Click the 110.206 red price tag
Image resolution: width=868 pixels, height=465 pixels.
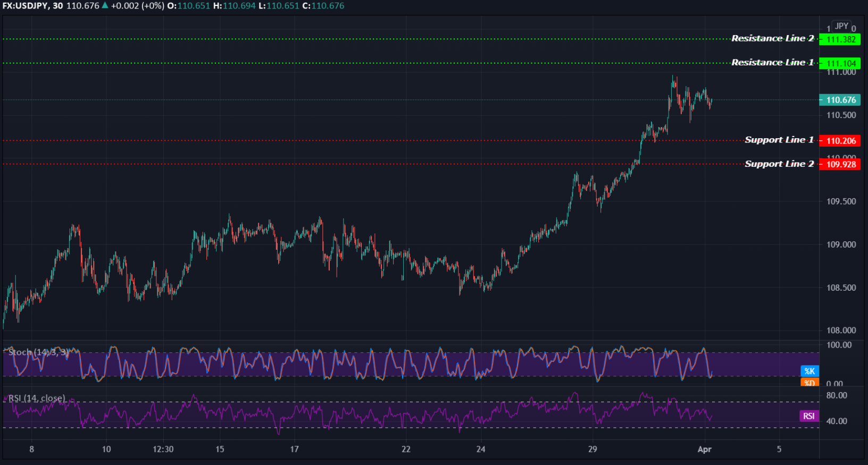840,141
